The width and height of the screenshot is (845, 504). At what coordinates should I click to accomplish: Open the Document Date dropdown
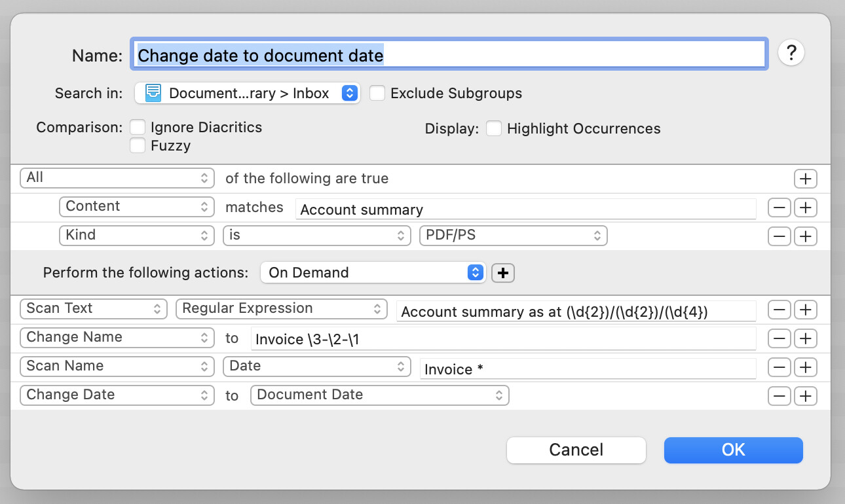point(379,395)
